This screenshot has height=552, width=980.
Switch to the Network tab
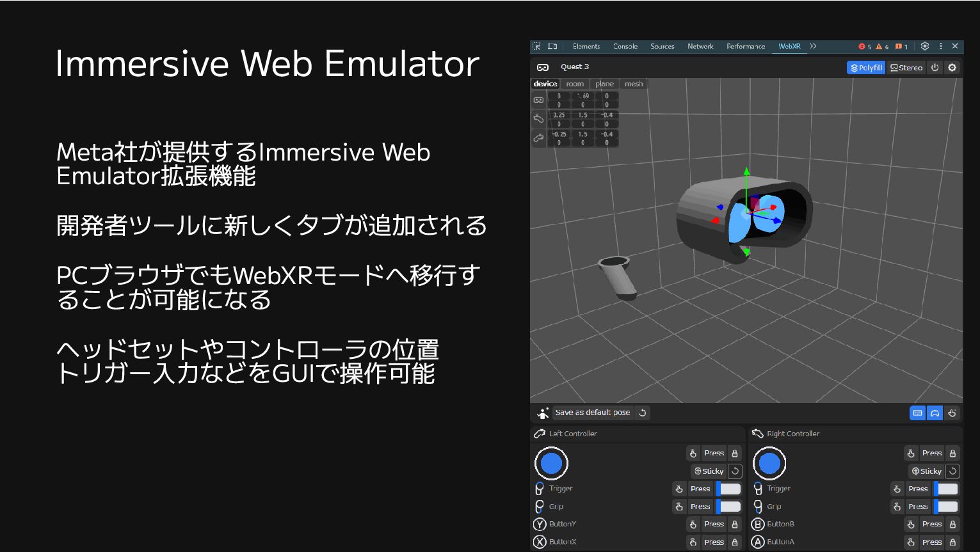click(x=700, y=46)
